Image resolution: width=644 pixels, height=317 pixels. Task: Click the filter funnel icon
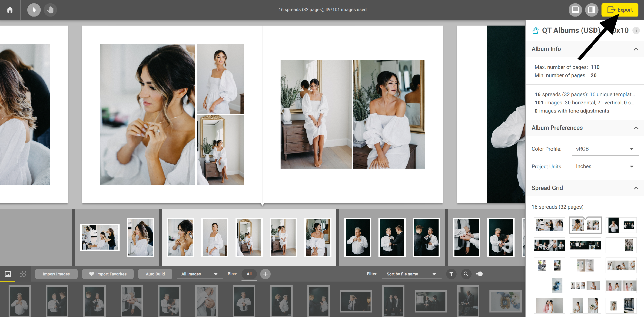click(451, 274)
